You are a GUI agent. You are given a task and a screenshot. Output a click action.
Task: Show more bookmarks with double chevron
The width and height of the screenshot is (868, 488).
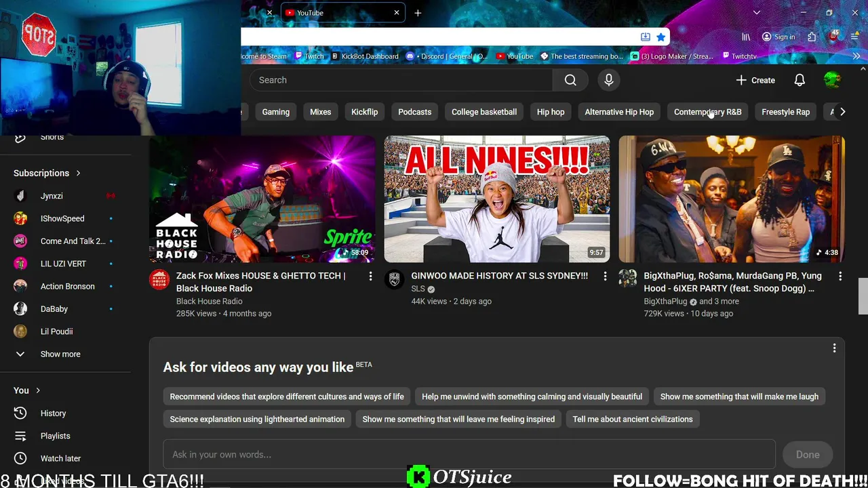coord(856,56)
